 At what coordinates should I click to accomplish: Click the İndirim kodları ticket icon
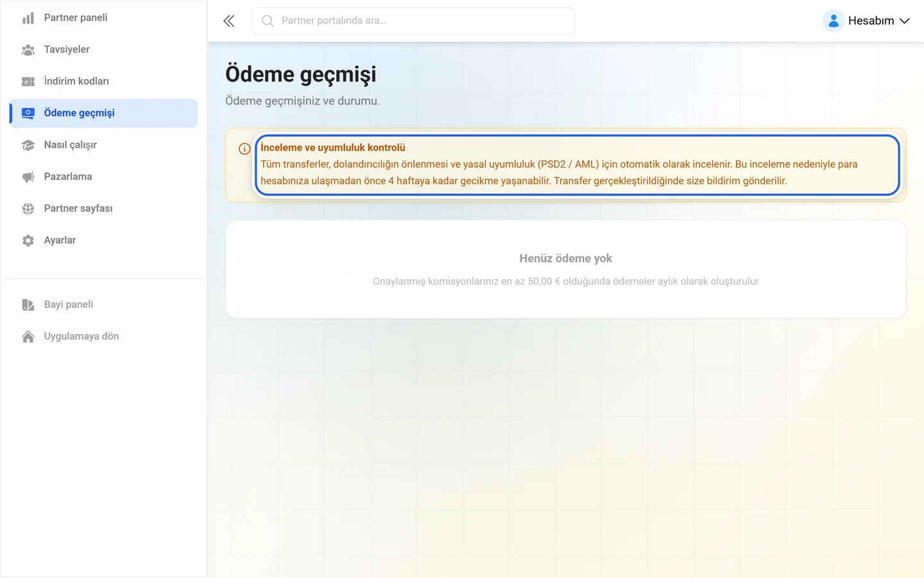coord(28,82)
